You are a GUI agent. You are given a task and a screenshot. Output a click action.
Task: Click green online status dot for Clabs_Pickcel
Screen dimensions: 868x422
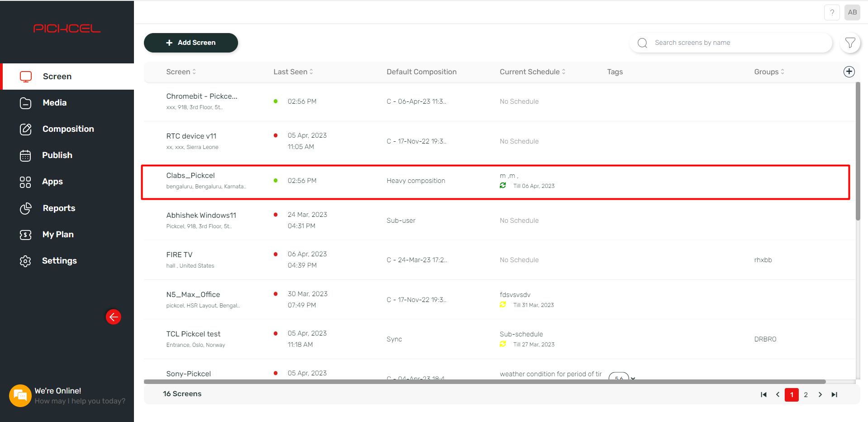(x=276, y=180)
